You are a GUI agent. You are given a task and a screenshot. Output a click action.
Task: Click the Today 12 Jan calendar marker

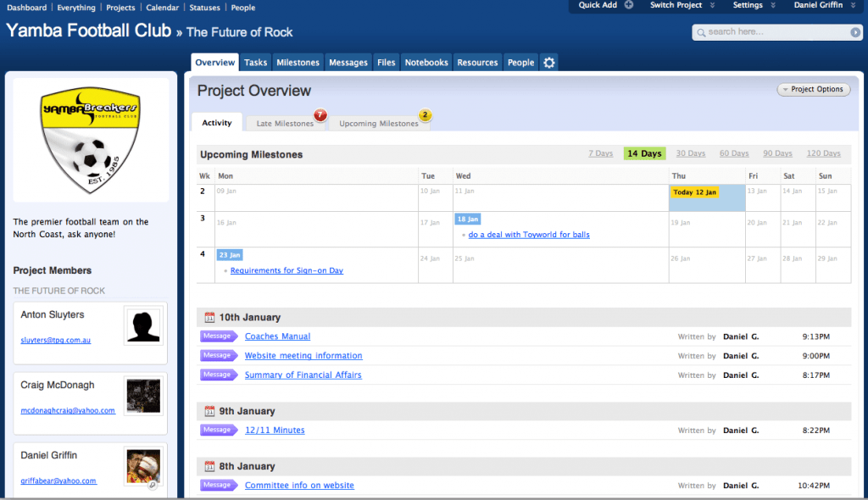pos(695,192)
